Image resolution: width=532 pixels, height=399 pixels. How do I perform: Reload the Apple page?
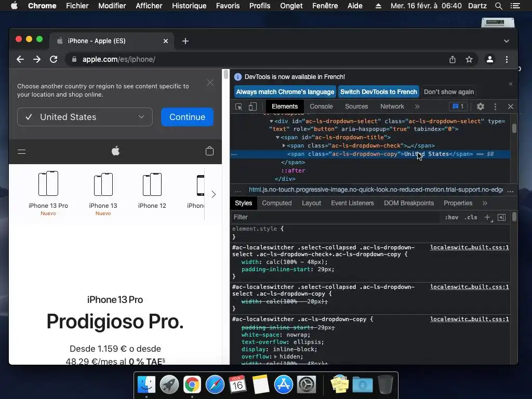click(x=54, y=59)
